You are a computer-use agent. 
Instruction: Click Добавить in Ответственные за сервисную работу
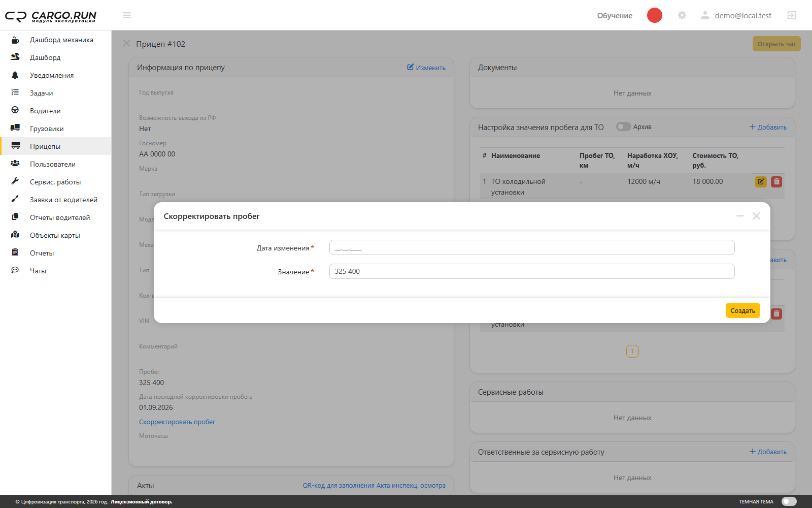(x=768, y=452)
